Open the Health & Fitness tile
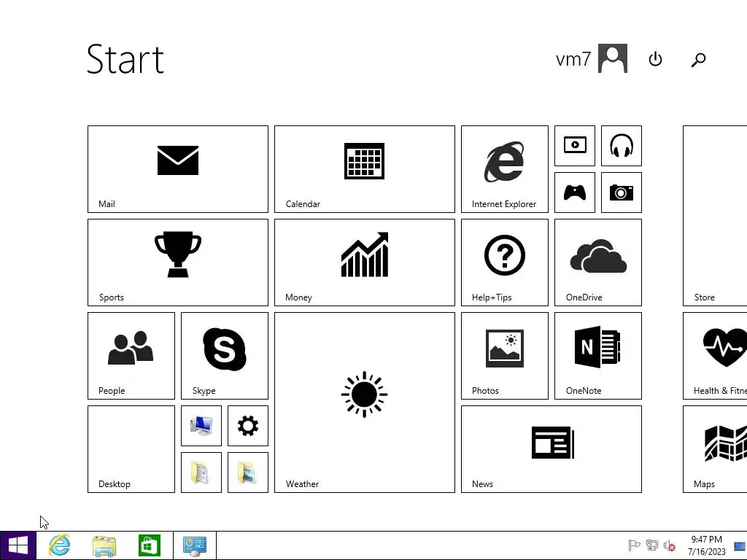The image size is (747, 560). 715,356
